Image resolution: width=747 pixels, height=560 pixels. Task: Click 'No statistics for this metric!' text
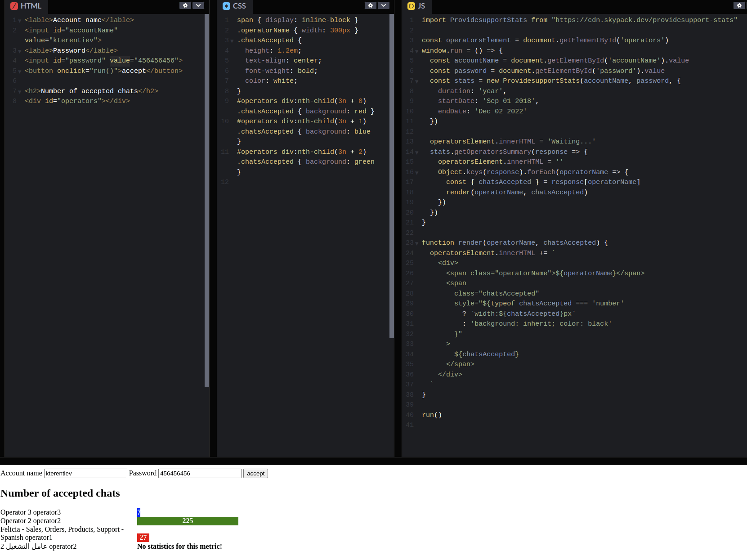tap(179, 547)
